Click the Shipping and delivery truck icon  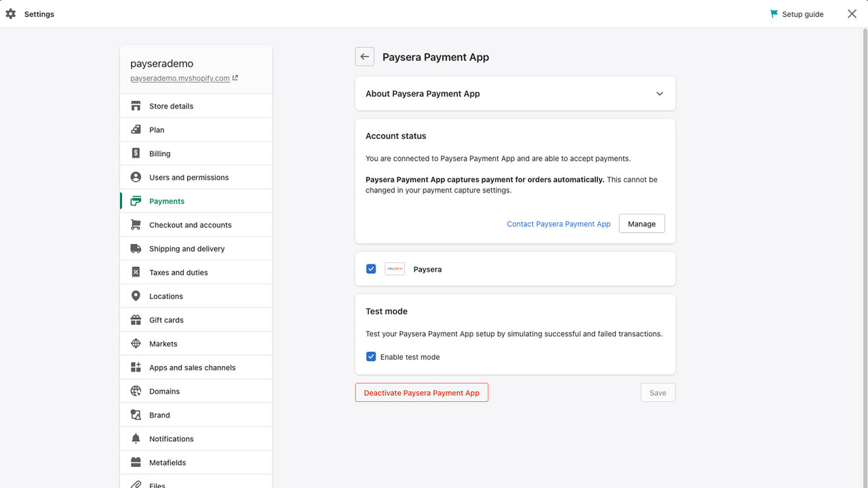(x=136, y=248)
